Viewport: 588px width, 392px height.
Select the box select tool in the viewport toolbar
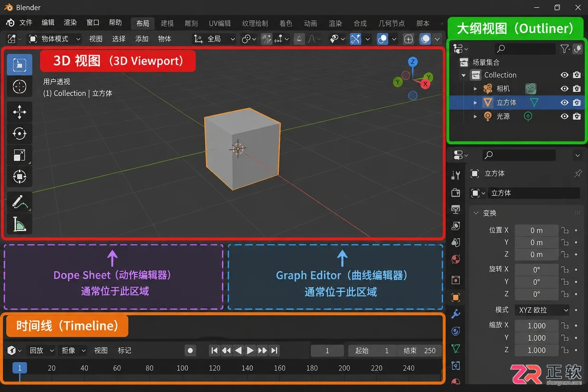19,65
